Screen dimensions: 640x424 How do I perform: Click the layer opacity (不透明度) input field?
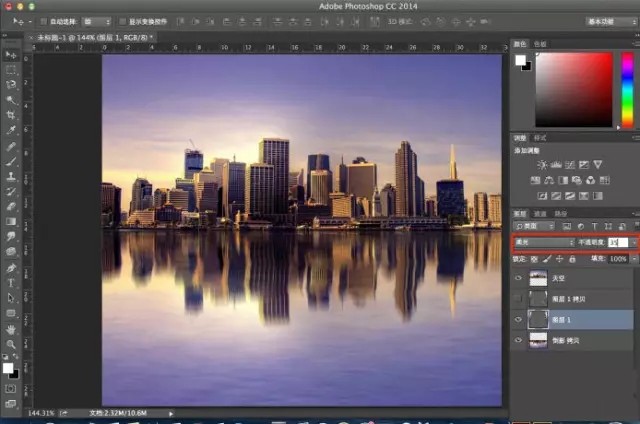pyautogui.click(x=617, y=242)
